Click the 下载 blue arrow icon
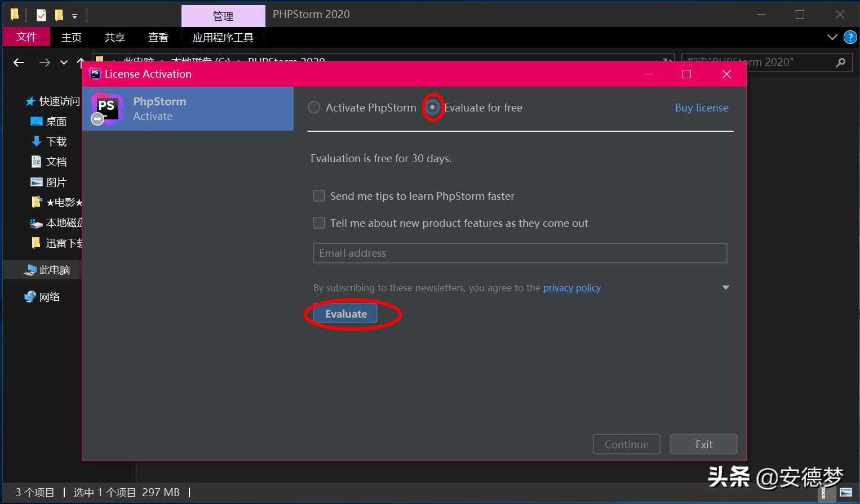 37,141
